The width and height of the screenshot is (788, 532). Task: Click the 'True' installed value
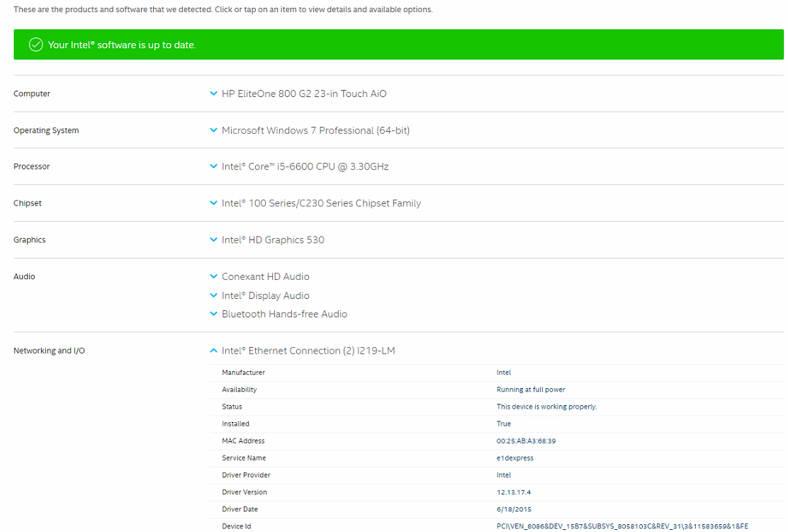coord(504,424)
